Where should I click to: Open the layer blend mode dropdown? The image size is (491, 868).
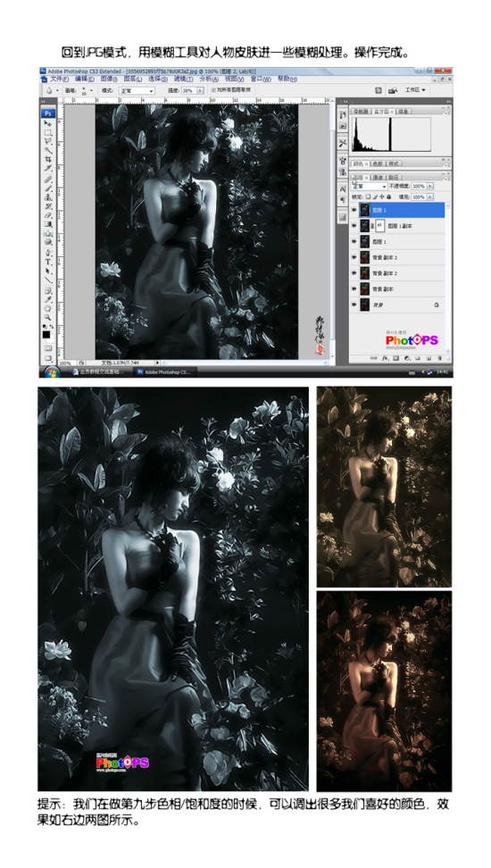pos(370,187)
